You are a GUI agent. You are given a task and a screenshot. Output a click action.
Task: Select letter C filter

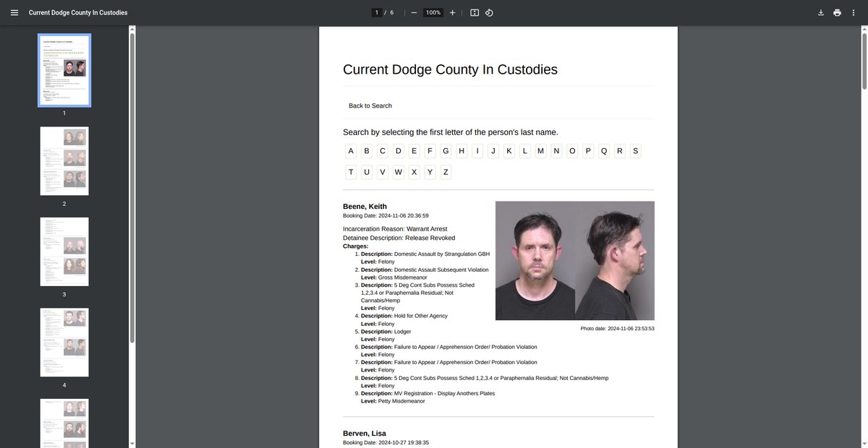[383, 151]
